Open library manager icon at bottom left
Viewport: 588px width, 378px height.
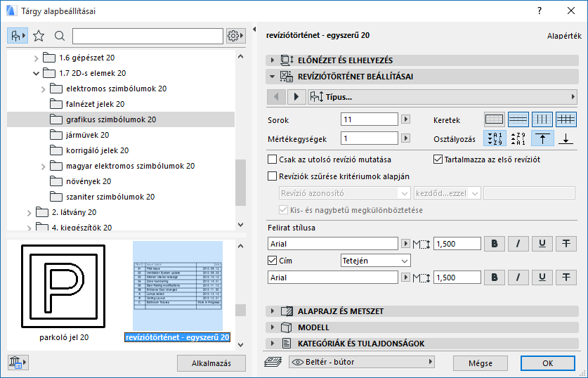click(x=18, y=363)
